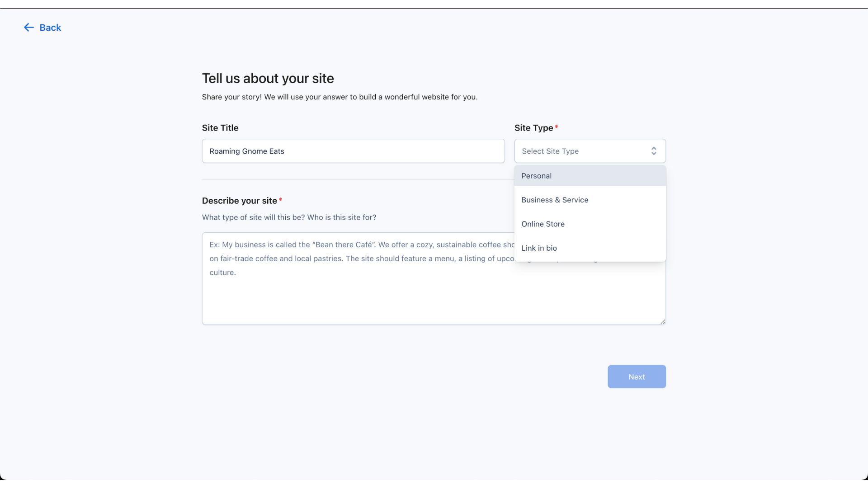Image resolution: width=868 pixels, height=488 pixels.
Task: Click the resize handle of the description textarea
Action: 662,320
